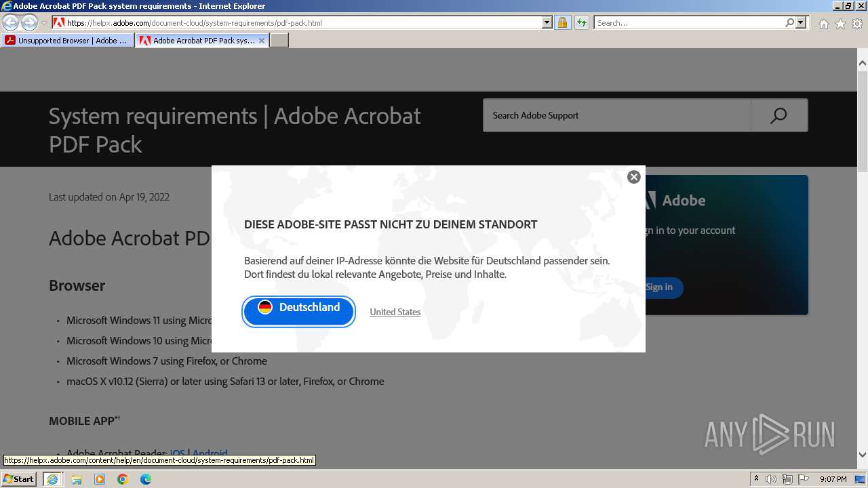Click the search magnifier icon in IE search box
868x488 pixels.
(x=789, y=22)
